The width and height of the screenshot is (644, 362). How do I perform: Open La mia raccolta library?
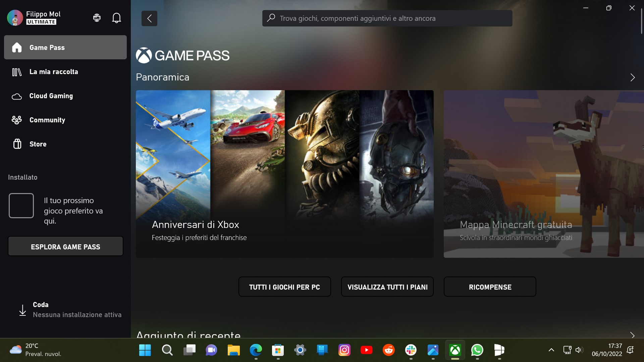65,72
